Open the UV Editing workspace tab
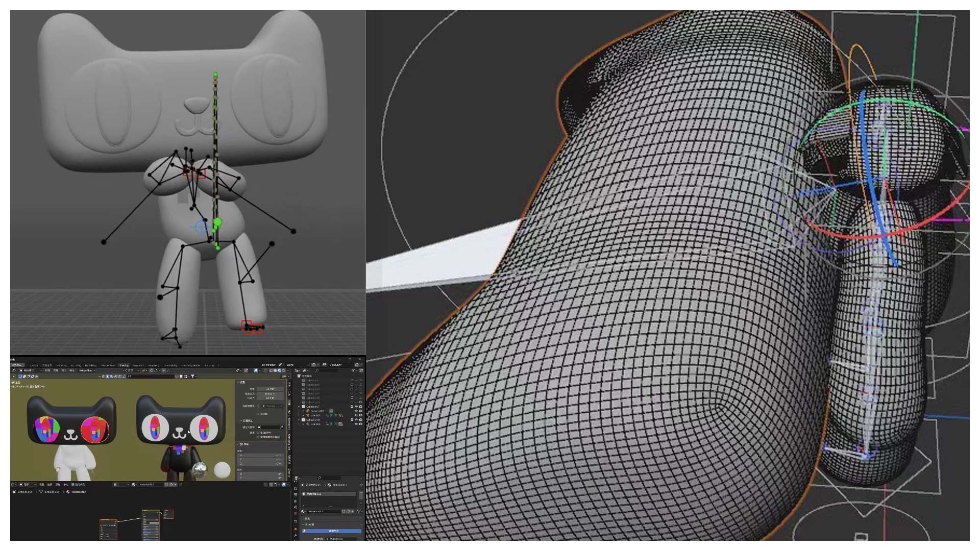 click(90, 365)
